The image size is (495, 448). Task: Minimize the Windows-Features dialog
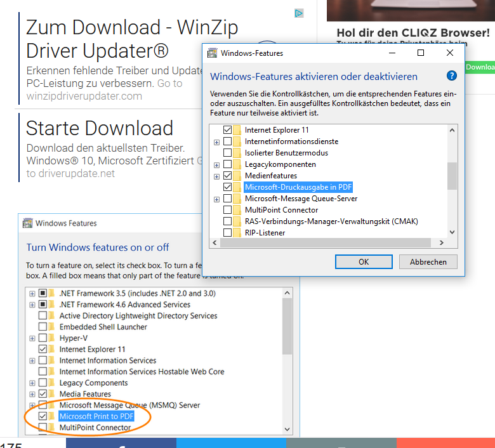coord(392,53)
